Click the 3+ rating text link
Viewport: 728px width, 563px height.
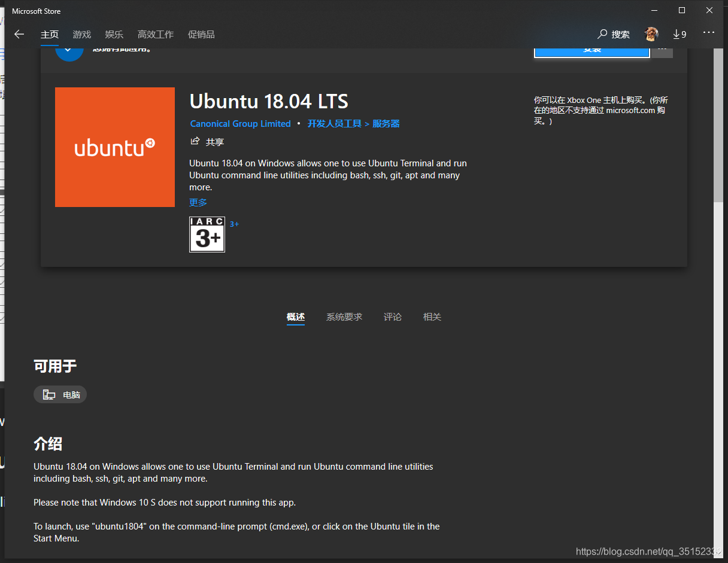[x=234, y=224]
